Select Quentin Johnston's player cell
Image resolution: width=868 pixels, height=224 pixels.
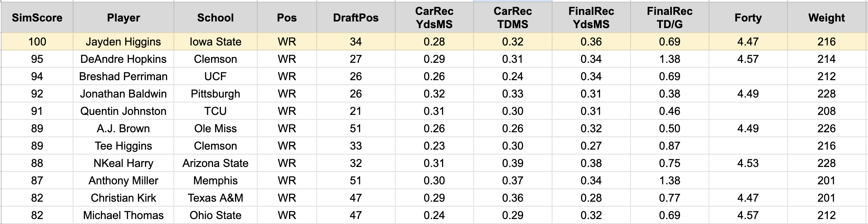[123, 111]
